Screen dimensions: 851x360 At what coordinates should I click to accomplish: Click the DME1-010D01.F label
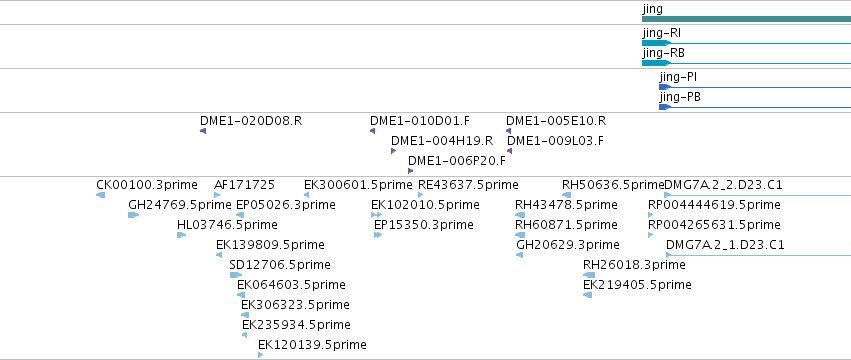420,121
